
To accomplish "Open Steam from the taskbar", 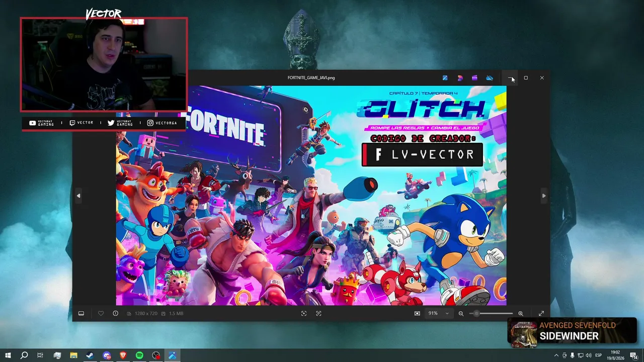I will [x=90, y=355].
